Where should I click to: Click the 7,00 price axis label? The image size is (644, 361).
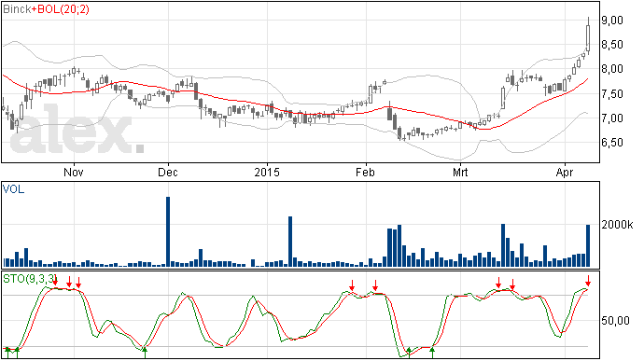pos(612,118)
